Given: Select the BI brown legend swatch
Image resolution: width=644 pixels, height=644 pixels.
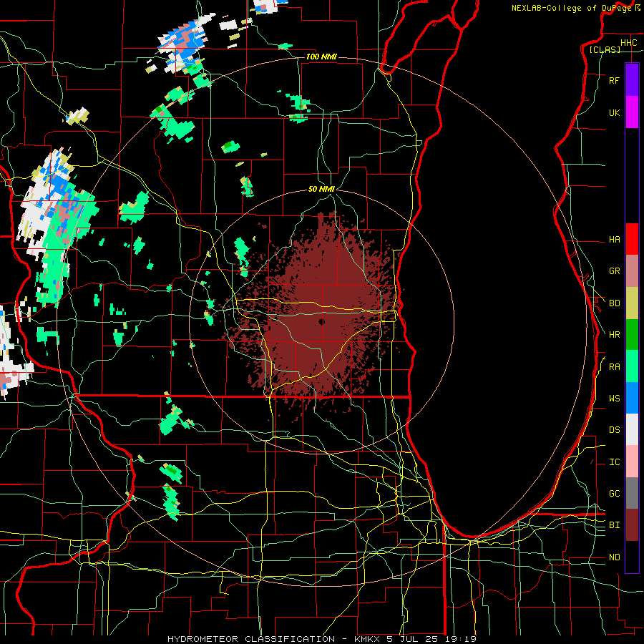Looking at the screenshot, I should pos(632,525).
